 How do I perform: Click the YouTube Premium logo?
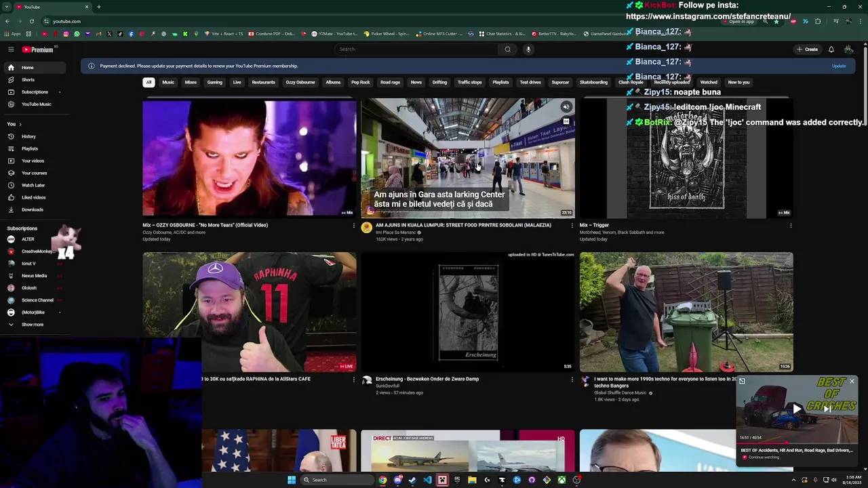tap(39, 49)
